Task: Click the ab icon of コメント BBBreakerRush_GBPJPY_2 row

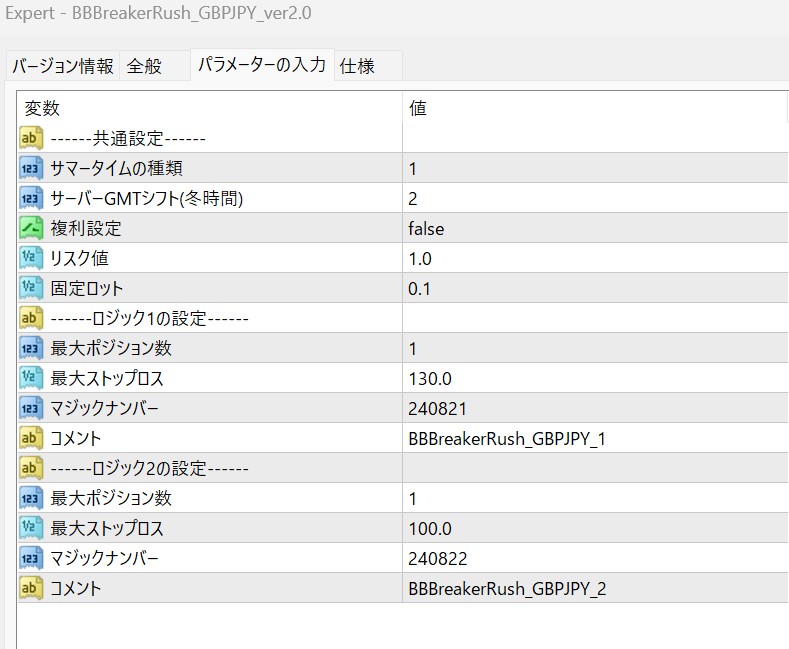Action: coord(31,588)
